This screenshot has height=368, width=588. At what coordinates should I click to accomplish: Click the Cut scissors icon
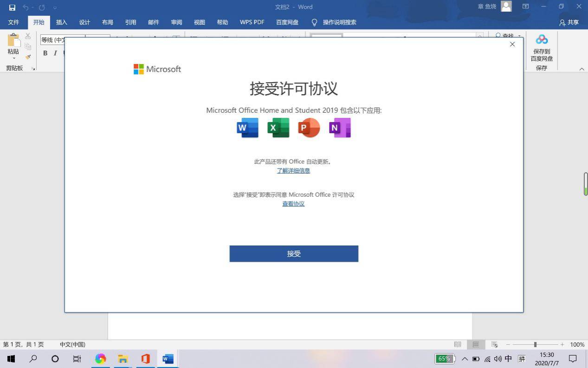[28, 36]
